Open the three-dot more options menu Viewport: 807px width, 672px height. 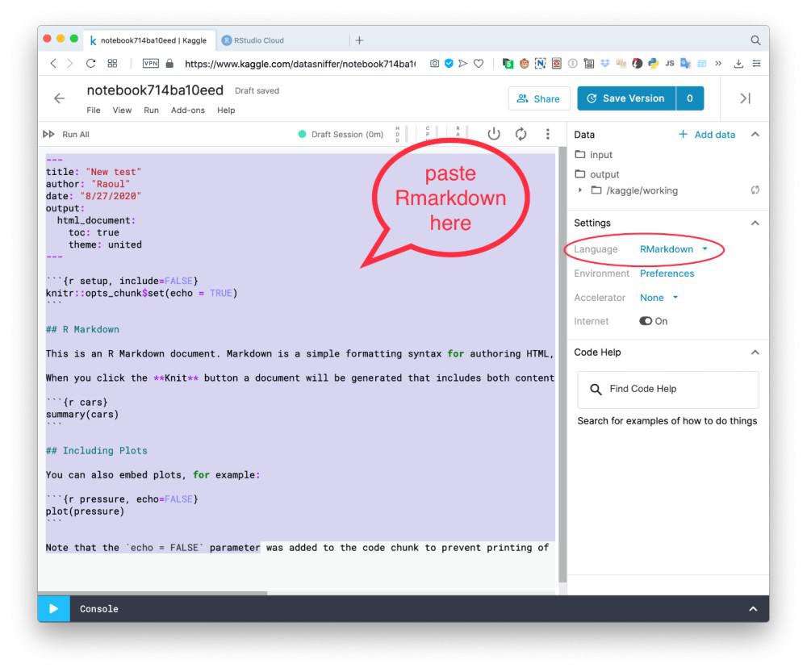click(x=548, y=134)
